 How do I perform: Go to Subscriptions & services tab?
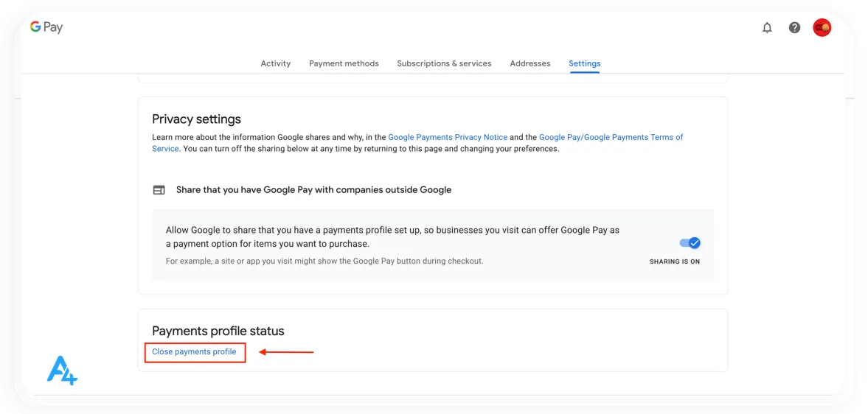pos(444,63)
